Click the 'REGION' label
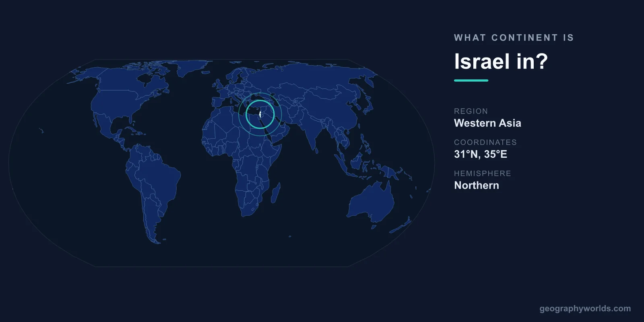This screenshot has width=644, height=322. tap(471, 111)
